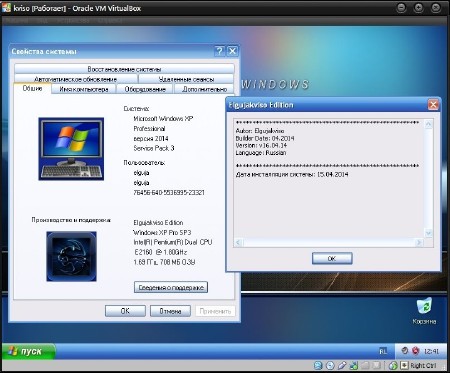450x373 pixels.
Task: Click the 'Professional' text
Action: pyautogui.click(x=149, y=129)
